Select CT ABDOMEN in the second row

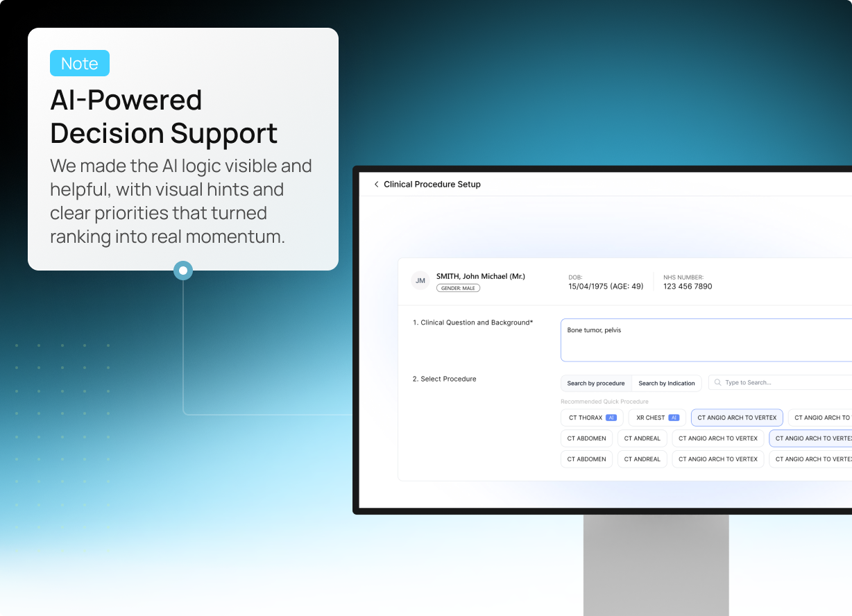pos(586,438)
